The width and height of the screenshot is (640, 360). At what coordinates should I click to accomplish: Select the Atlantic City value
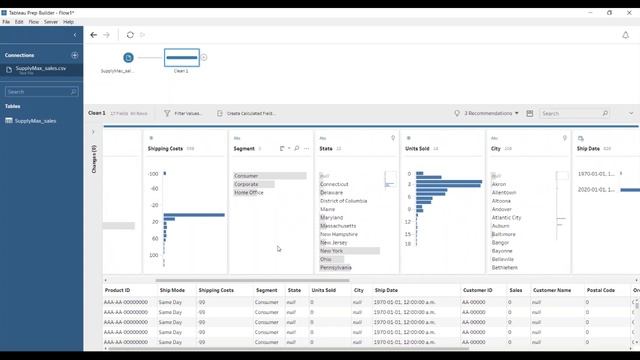click(506, 218)
